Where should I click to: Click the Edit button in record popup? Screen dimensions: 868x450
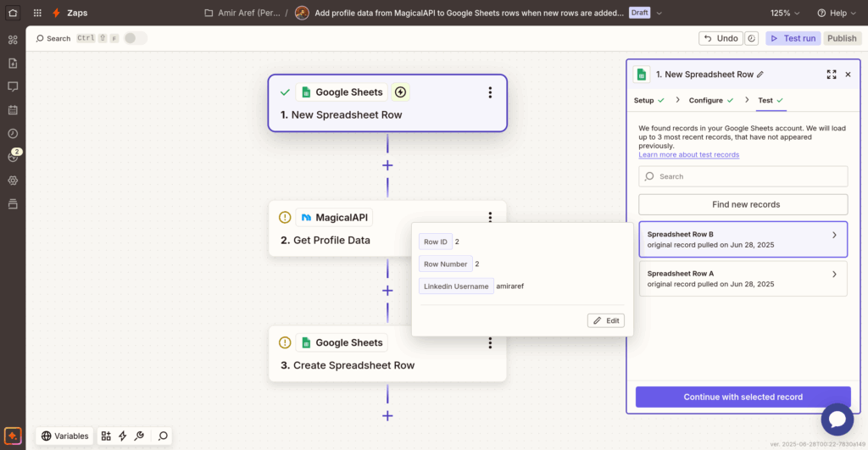click(606, 320)
